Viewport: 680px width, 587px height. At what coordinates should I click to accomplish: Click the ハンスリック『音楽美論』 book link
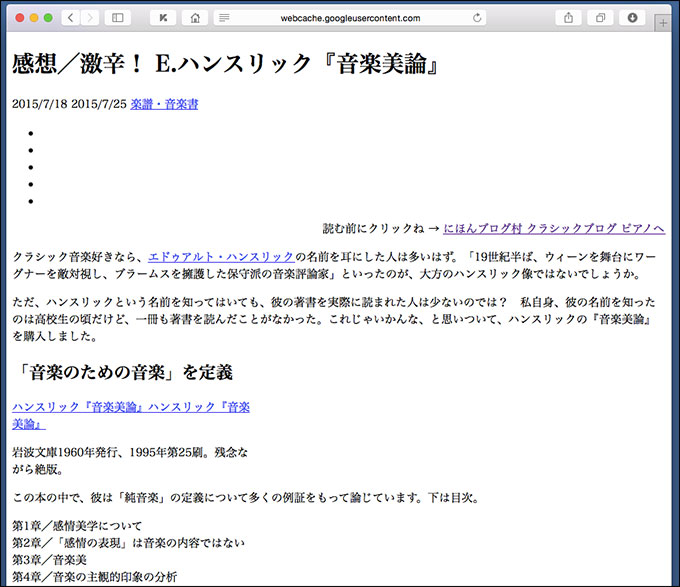[131, 415]
